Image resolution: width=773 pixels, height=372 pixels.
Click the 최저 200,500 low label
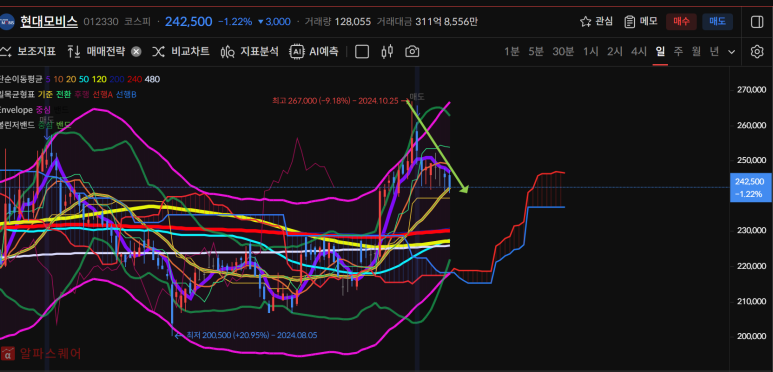(252, 335)
